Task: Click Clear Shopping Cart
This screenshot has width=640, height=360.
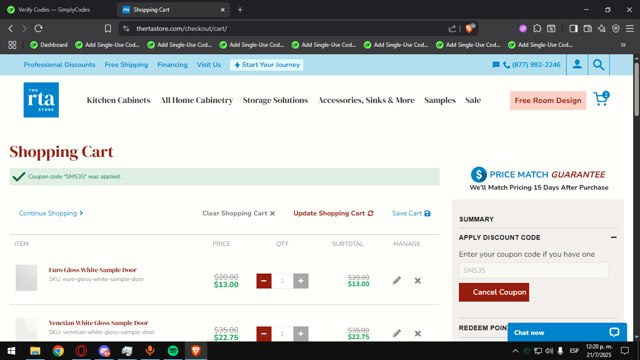Action: pyautogui.click(x=238, y=213)
